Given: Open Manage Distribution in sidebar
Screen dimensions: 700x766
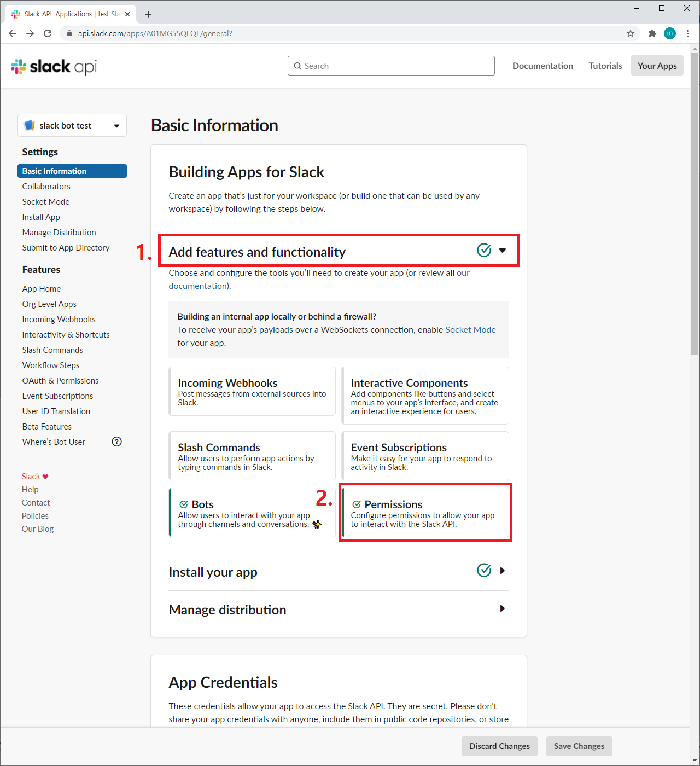Looking at the screenshot, I should point(59,233).
